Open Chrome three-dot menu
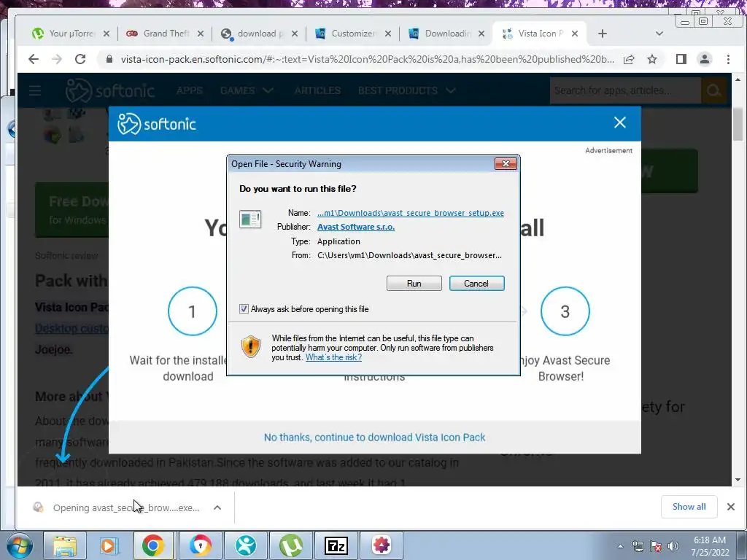This screenshot has width=747, height=560. pos(728,60)
